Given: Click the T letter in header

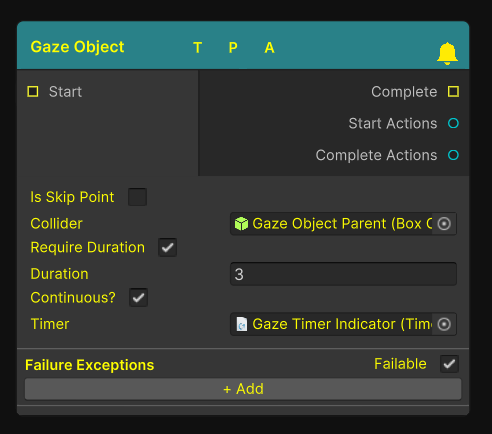Looking at the screenshot, I should pyautogui.click(x=197, y=48).
